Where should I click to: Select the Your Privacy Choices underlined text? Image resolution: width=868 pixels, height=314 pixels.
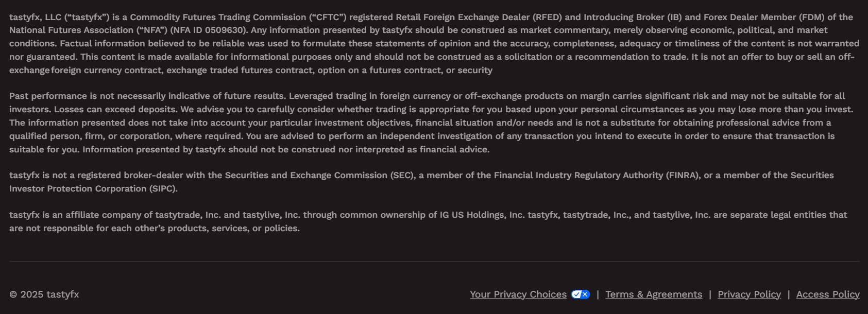[x=518, y=294]
